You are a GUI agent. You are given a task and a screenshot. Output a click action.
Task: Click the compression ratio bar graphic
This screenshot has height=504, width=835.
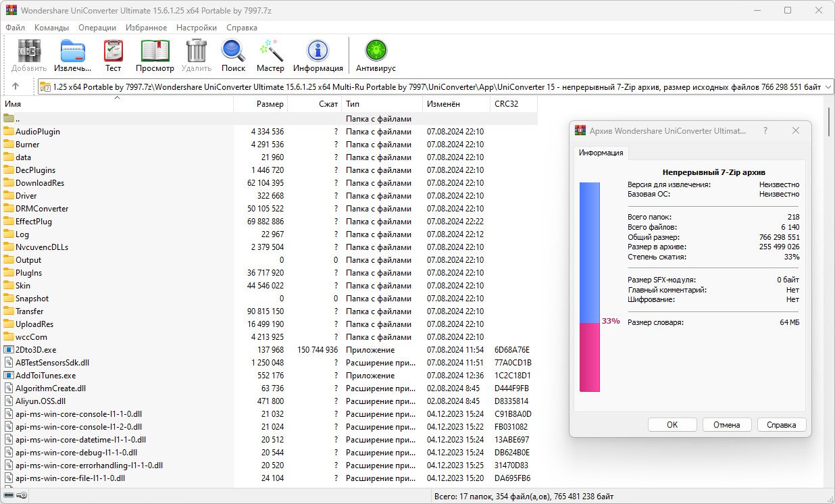589,286
